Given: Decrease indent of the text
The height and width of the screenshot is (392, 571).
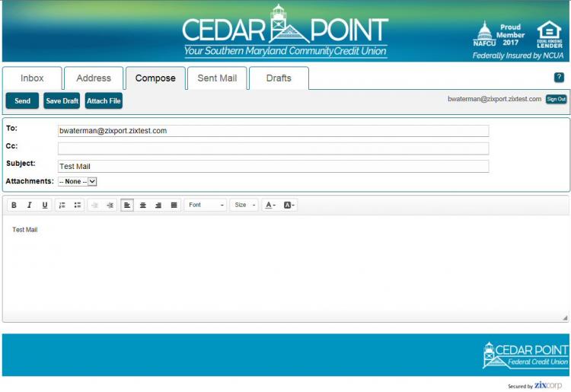Looking at the screenshot, I should (x=94, y=206).
